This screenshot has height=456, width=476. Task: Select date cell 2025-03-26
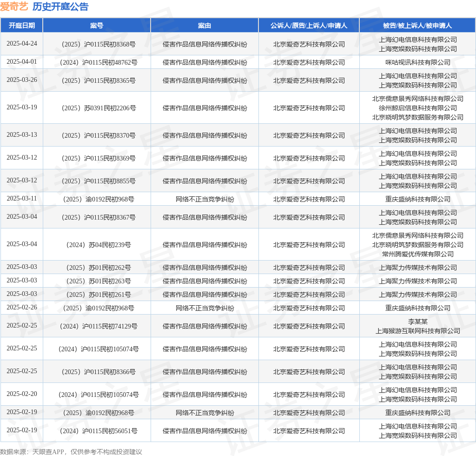point(22,80)
